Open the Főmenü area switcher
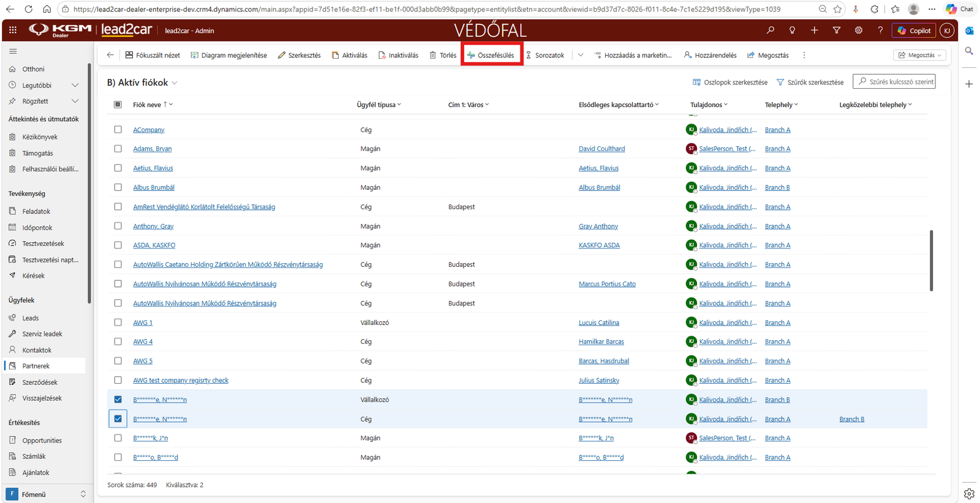The height and width of the screenshot is (503, 980). click(46, 494)
